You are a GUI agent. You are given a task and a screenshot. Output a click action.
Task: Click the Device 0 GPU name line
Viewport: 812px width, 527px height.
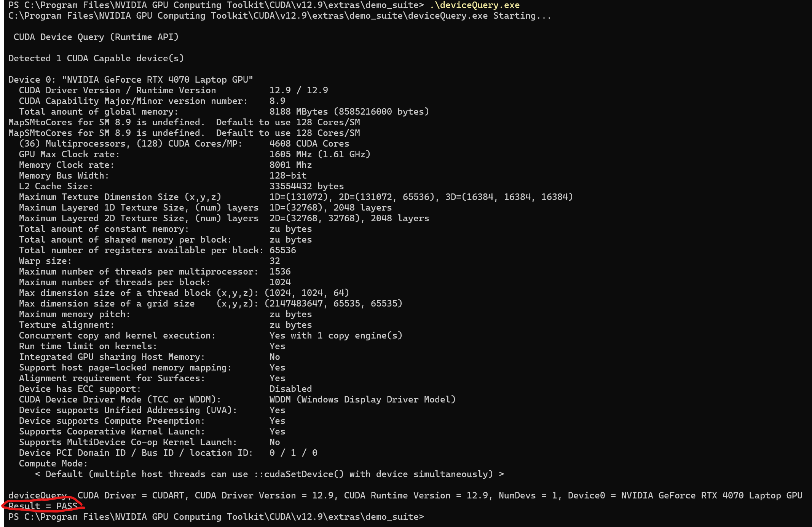click(x=131, y=80)
